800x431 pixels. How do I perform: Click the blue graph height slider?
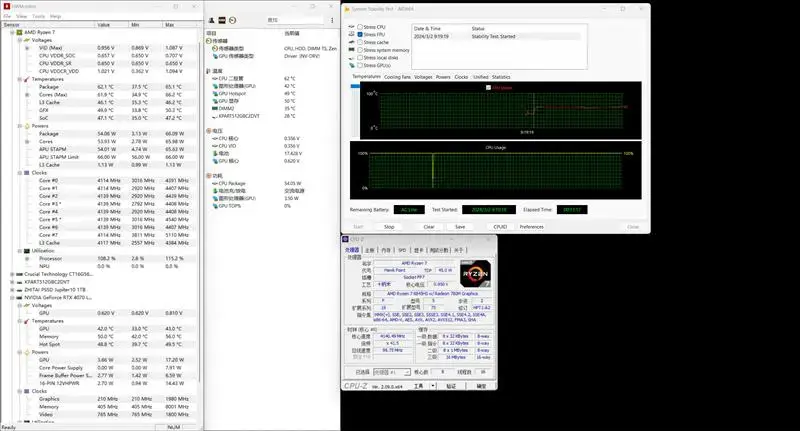point(355,86)
